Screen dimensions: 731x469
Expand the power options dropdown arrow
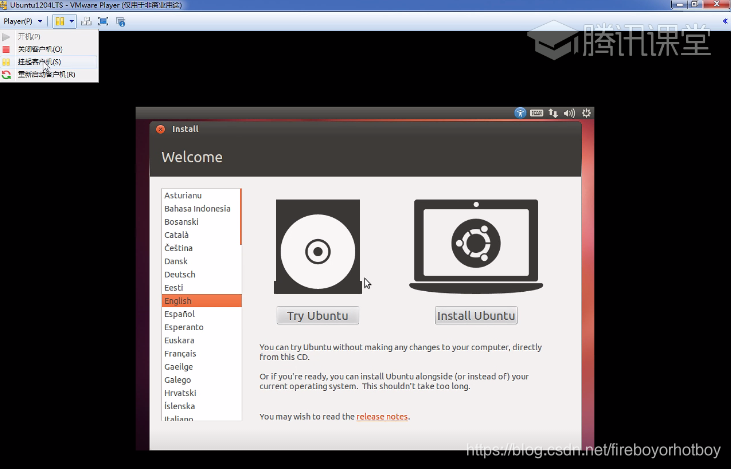click(x=71, y=21)
